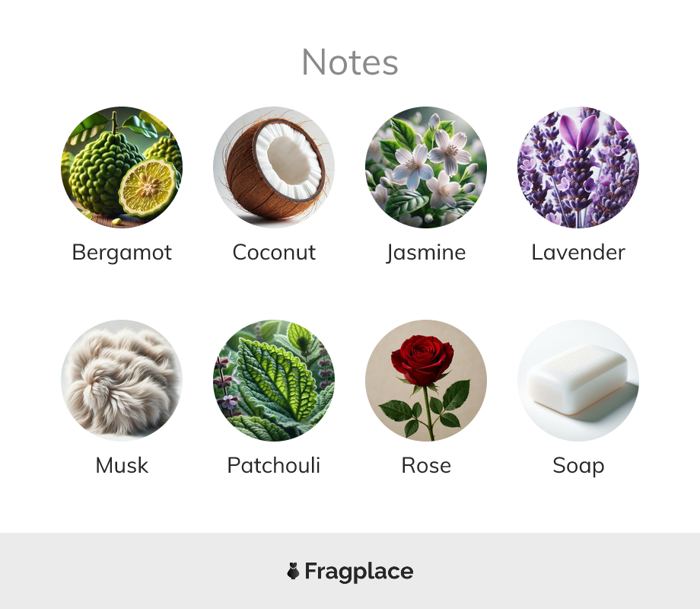Choose the Lavender circular image
700x609 pixels.
pos(578,167)
